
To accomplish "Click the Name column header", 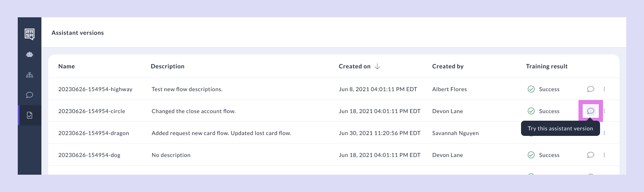I will point(66,66).
